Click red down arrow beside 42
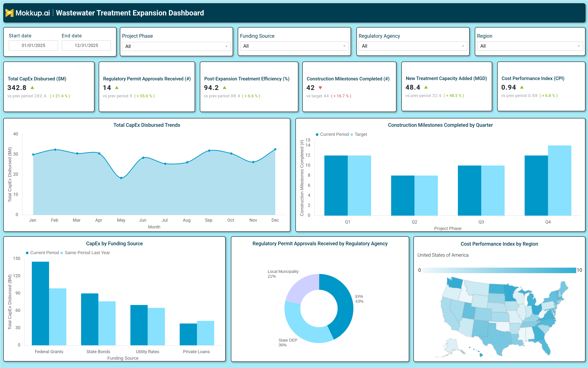Screen dimensions: 588x368 tap(320, 88)
